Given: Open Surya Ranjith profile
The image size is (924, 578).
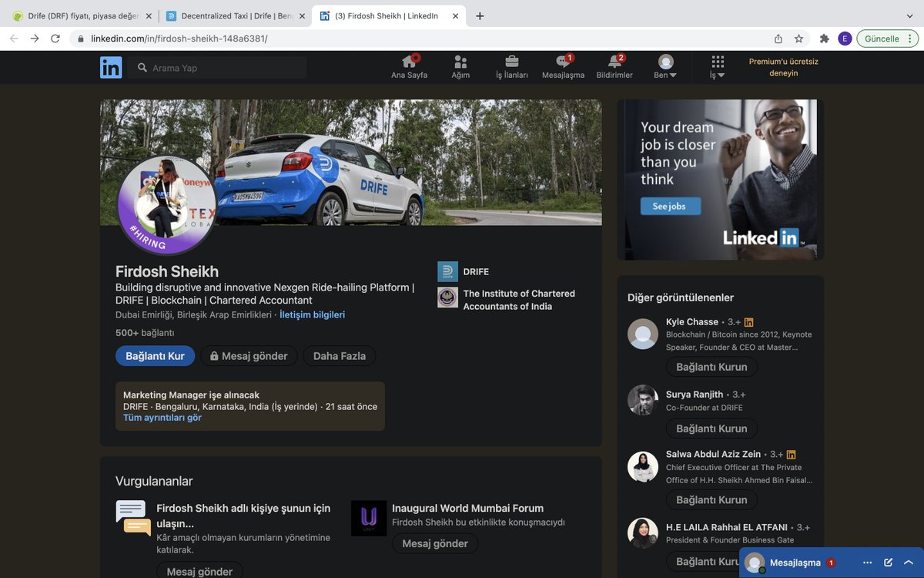Looking at the screenshot, I should point(695,395).
